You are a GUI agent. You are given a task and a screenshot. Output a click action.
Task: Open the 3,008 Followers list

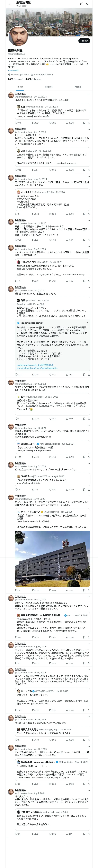coord(33,79)
